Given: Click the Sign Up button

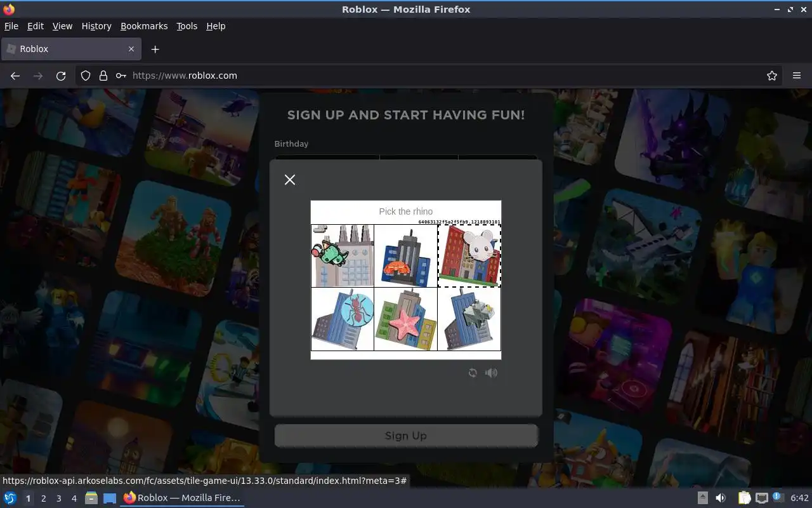Looking at the screenshot, I should click(x=406, y=436).
